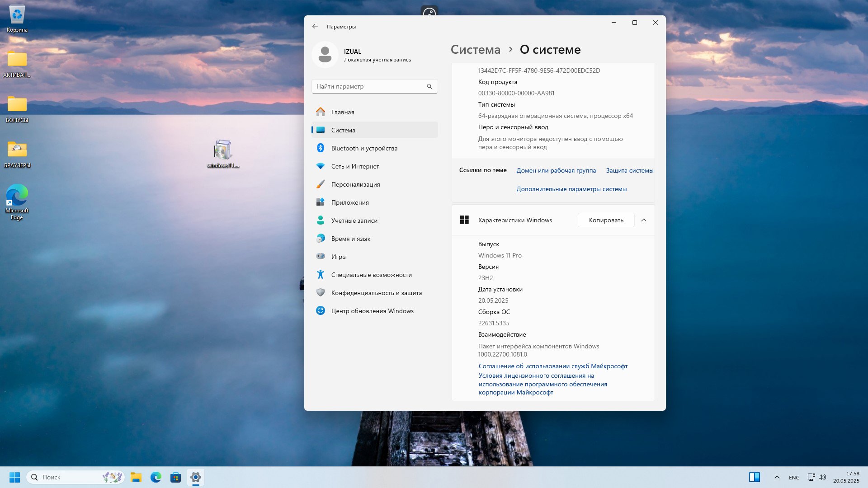Open Время и язык clock icon
Screen dimensions: 868x488
321,238
